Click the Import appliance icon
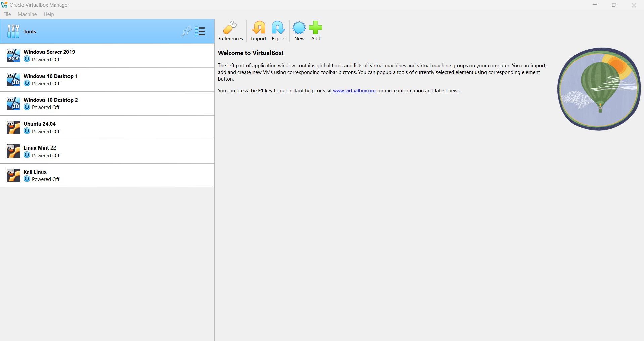The height and width of the screenshot is (341, 644). [x=259, y=28]
